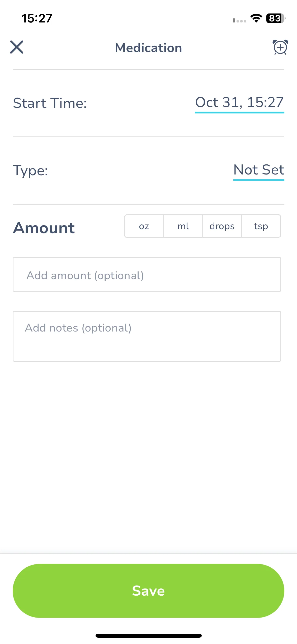Tap the home indicator bar
The image size is (297, 644).
tap(148, 636)
